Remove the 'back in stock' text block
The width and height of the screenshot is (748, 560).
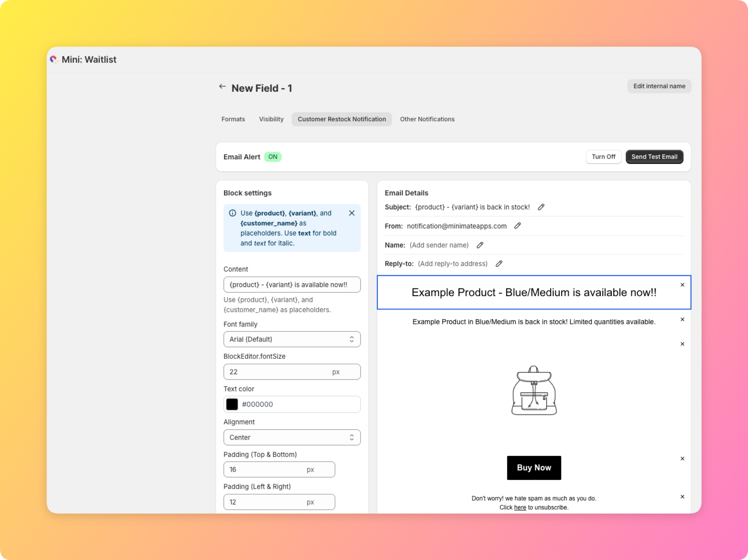click(682, 320)
